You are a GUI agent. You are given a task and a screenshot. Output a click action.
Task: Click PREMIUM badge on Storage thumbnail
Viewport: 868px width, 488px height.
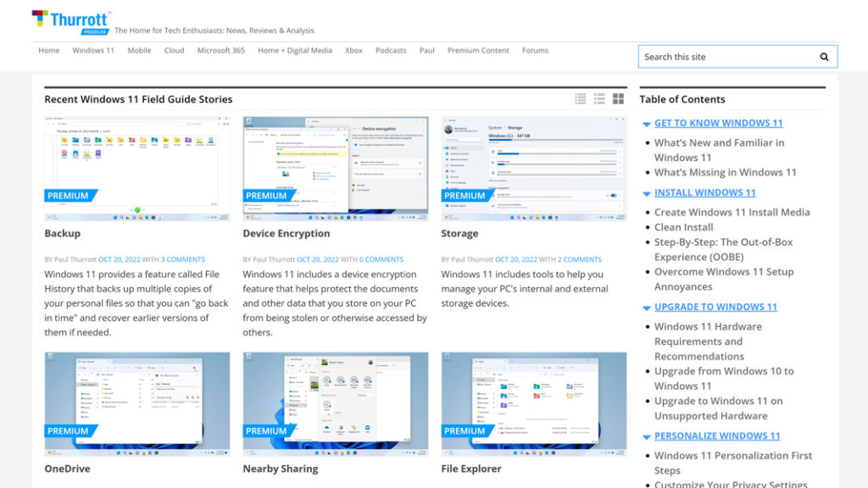click(x=468, y=196)
